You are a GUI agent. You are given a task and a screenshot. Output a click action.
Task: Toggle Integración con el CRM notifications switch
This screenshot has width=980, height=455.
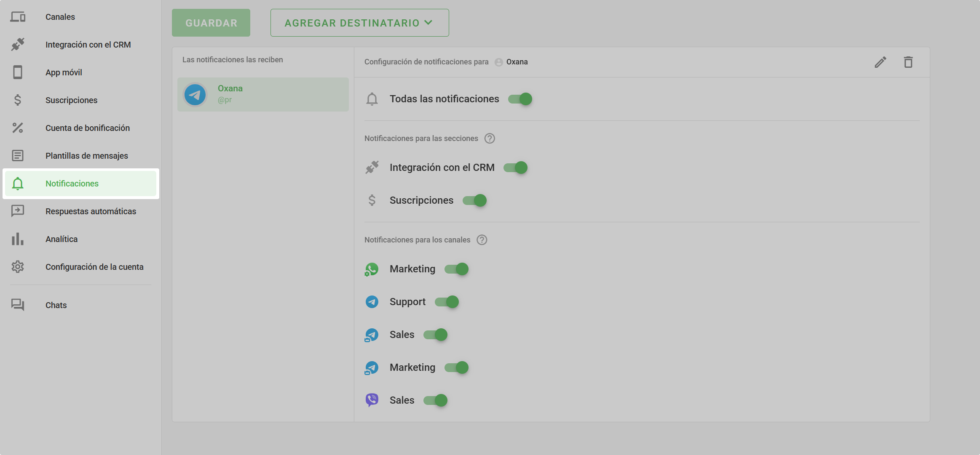click(516, 168)
